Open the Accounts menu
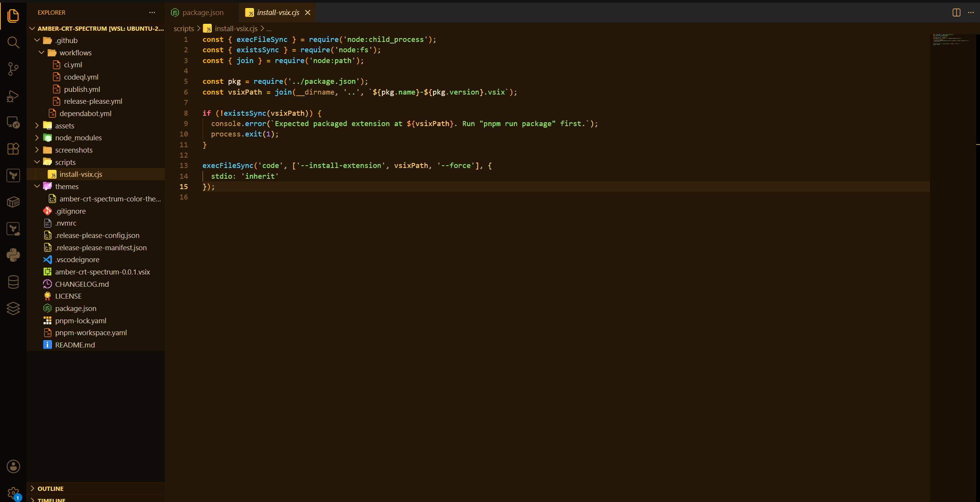The height and width of the screenshot is (502, 980). click(13, 466)
